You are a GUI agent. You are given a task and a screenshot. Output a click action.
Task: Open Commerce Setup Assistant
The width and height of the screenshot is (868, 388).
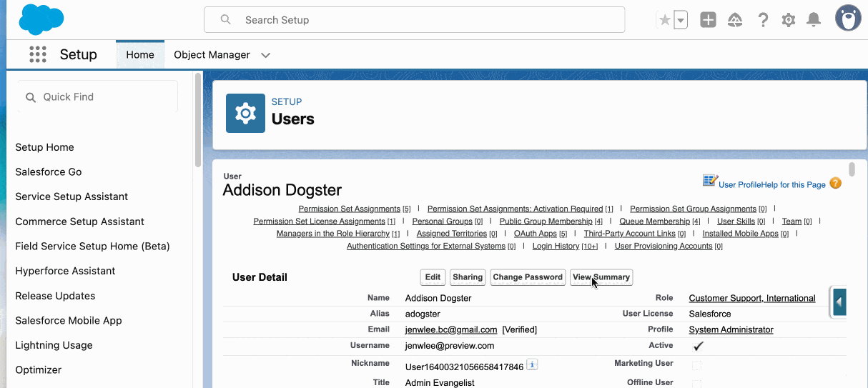80,222
